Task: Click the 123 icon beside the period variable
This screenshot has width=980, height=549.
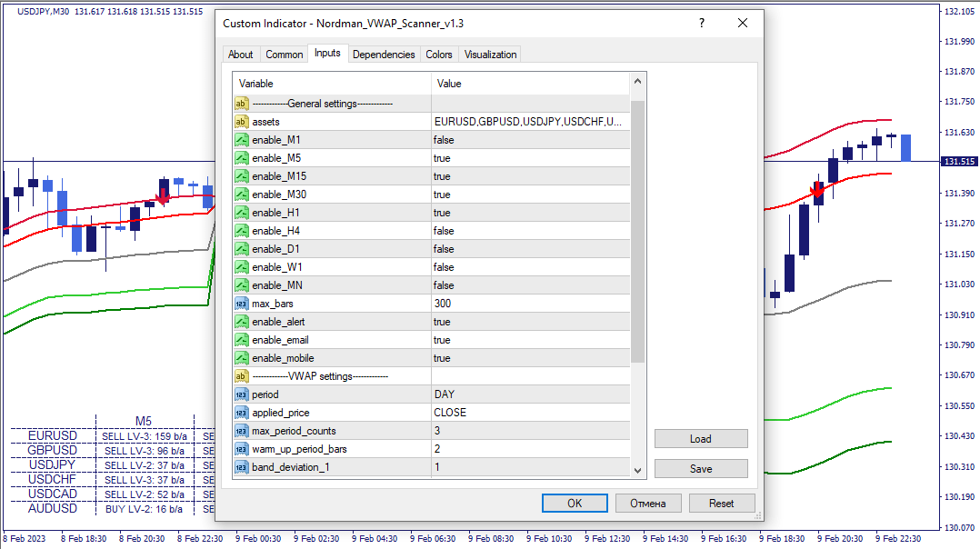Action: [x=241, y=394]
